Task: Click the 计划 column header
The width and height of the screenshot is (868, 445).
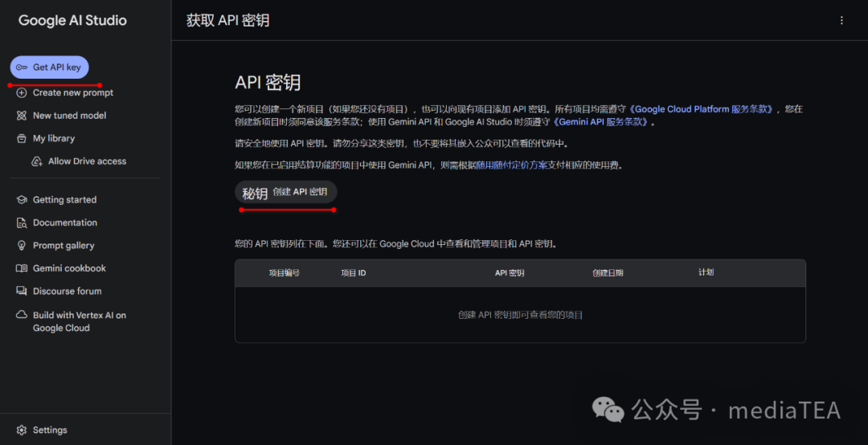Action: coord(706,272)
